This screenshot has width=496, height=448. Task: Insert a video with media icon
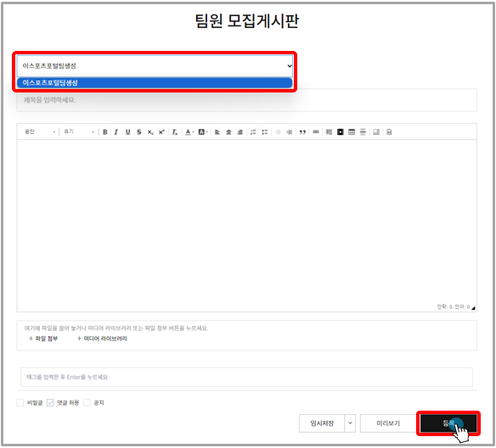(340, 132)
